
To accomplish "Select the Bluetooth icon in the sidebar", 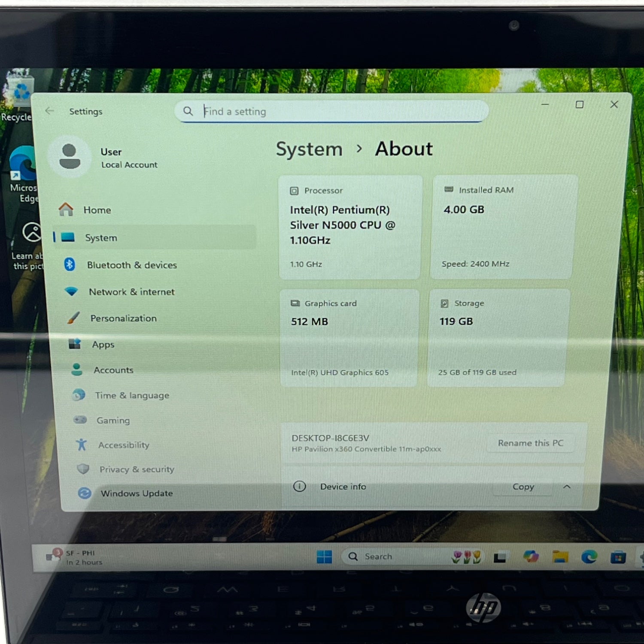I will (70, 264).
